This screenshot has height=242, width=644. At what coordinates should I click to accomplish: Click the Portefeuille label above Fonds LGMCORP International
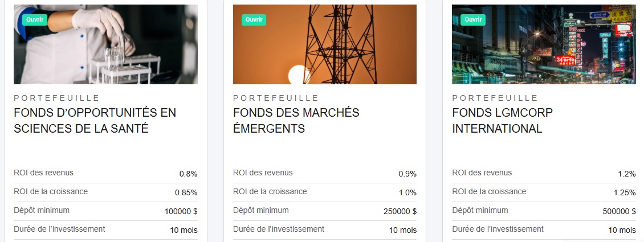495,98
